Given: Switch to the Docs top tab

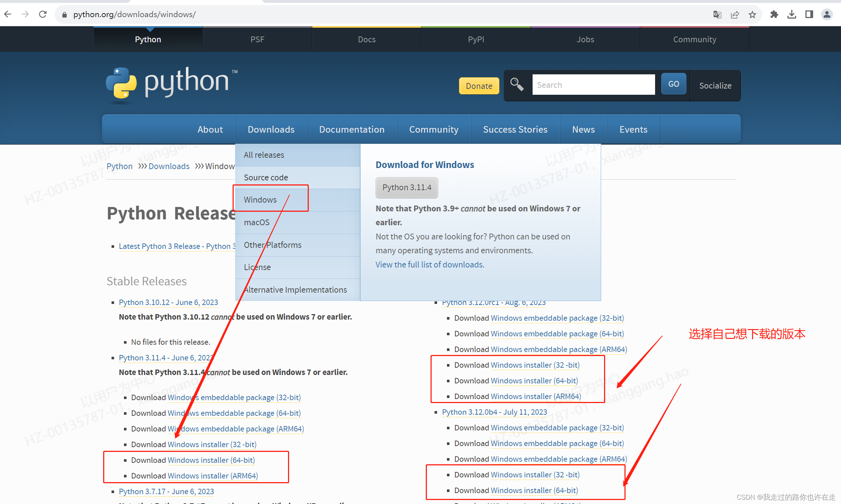Looking at the screenshot, I should pos(367,39).
